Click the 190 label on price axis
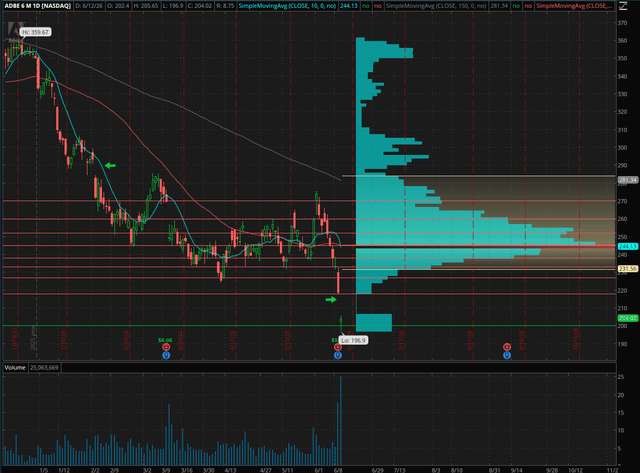The image size is (640, 473). (622, 344)
